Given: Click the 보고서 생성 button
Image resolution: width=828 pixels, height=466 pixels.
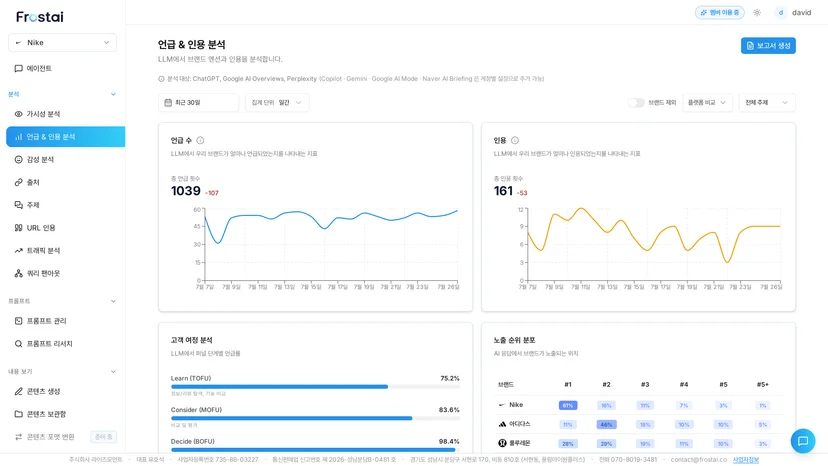Looking at the screenshot, I should (x=768, y=45).
